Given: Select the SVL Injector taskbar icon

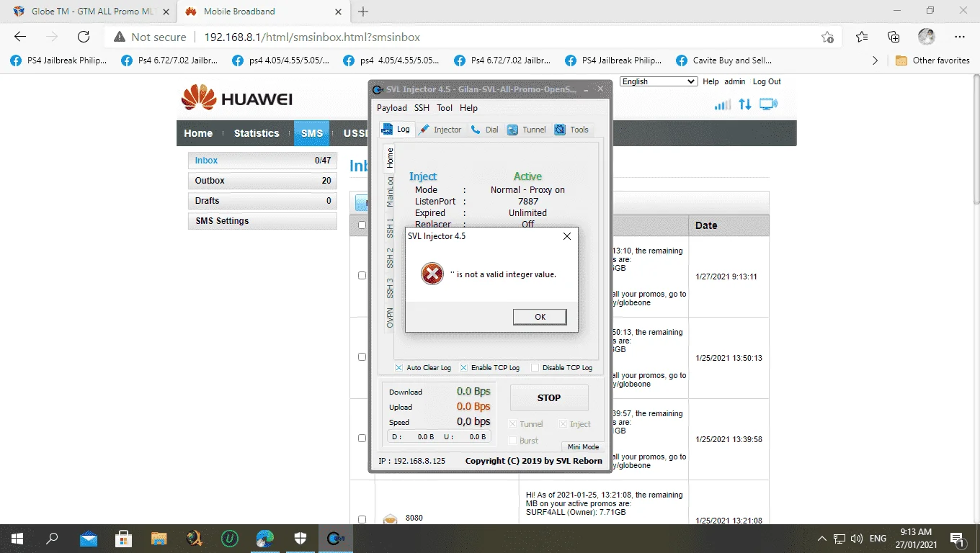Looking at the screenshot, I should pyautogui.click(x=336, y=539).
